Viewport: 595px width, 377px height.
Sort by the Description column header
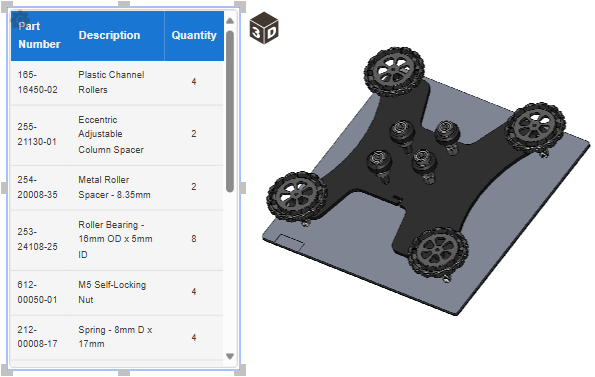tap(109, 35)
